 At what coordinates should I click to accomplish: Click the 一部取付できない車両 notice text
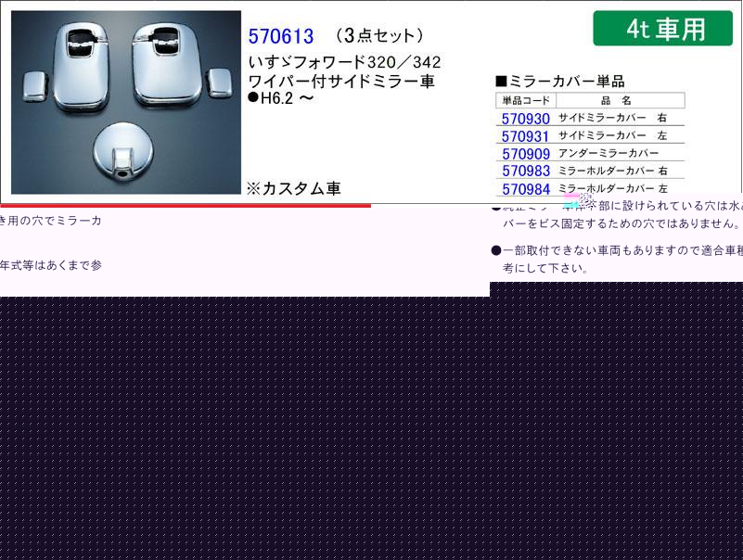tap(617, 250)
